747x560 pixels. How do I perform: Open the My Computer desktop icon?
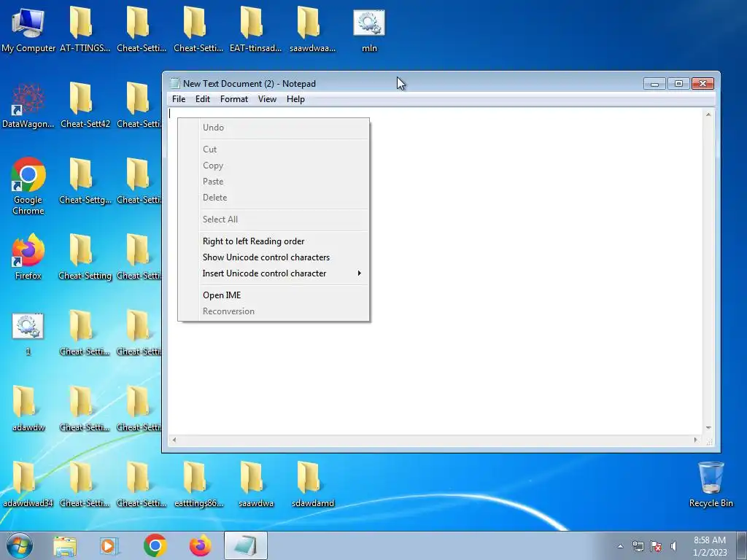[x=28, y=29]
